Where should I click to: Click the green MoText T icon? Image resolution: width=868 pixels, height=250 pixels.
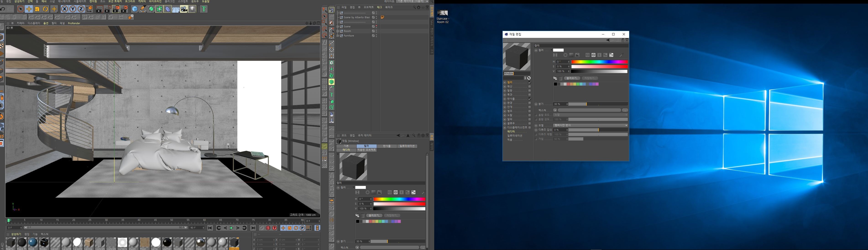point(204,9)
